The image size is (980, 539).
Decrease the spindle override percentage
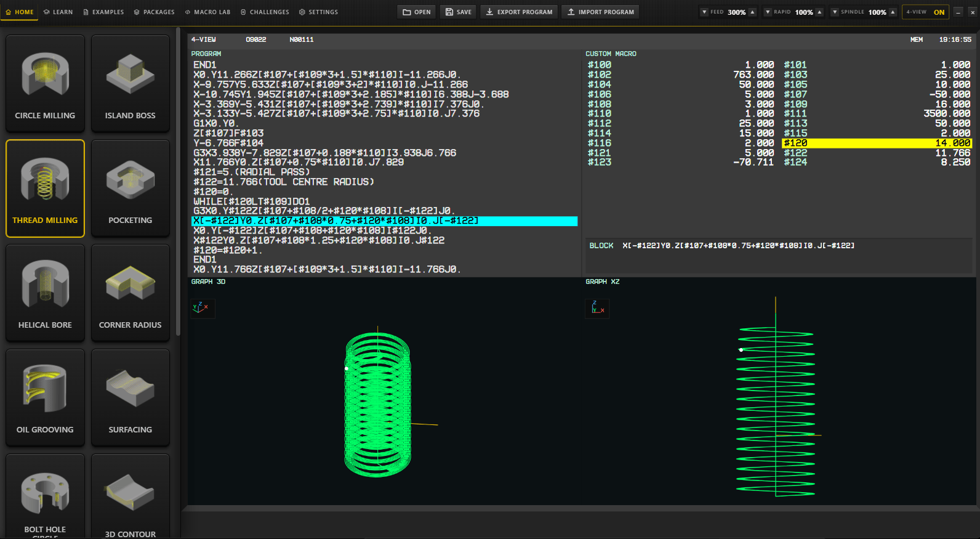pos(835,12)
